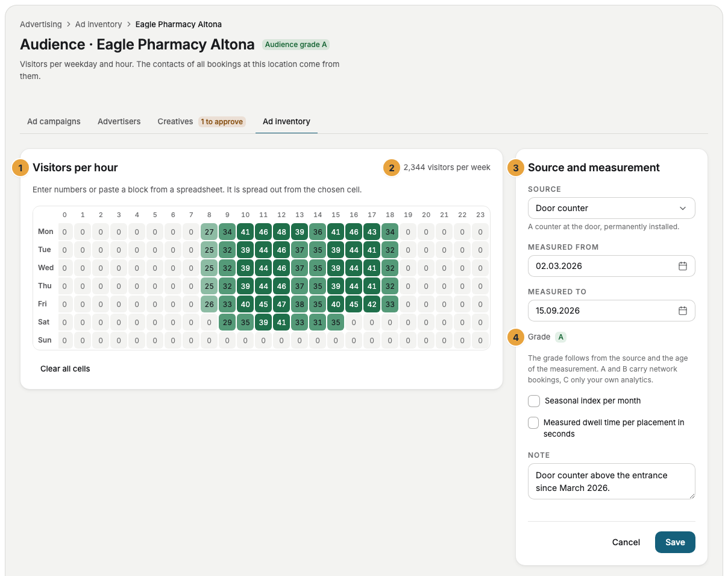Click the Cancel button

626,542
